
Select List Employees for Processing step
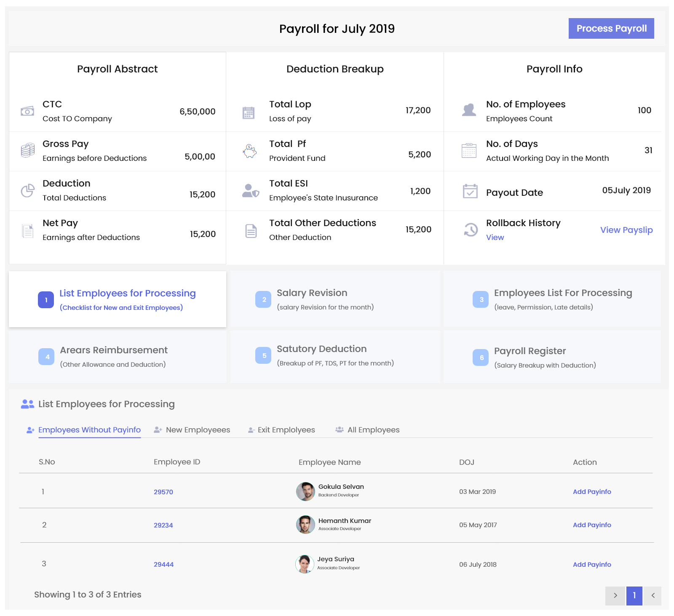[x=118, y=299]
